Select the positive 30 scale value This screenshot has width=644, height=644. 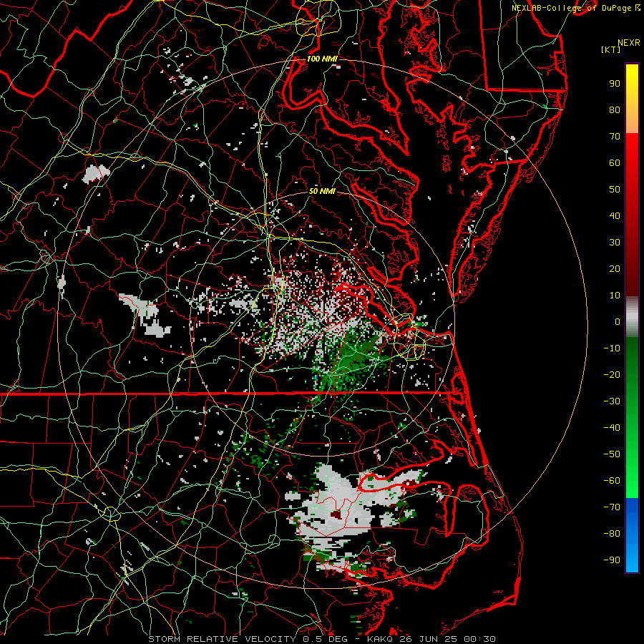tap(615, 243)
